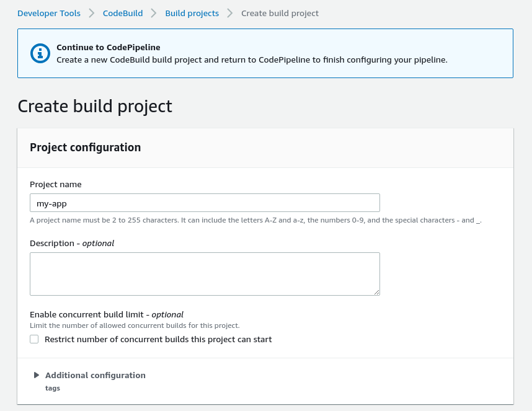Click the 'tags' text under Additional configuration
Viewport: 532px width, 411px height.
coord(53,388)
